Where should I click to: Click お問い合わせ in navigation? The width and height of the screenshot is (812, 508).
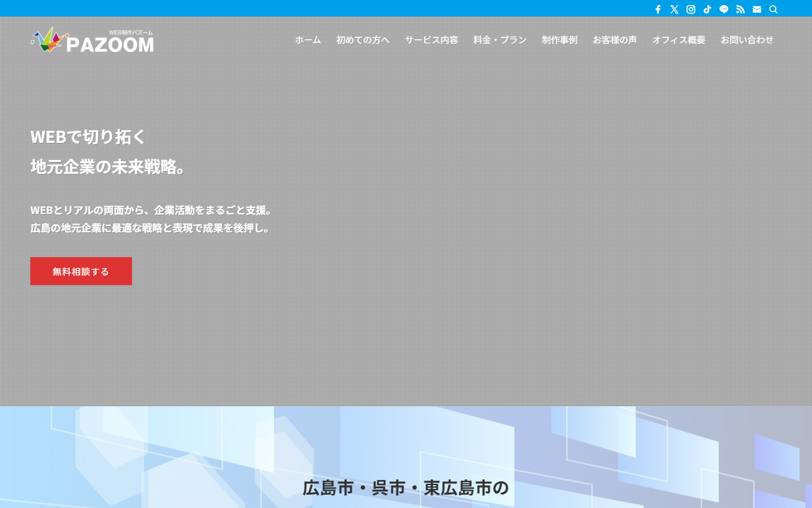pyautogui.click(x=747, y=40)
